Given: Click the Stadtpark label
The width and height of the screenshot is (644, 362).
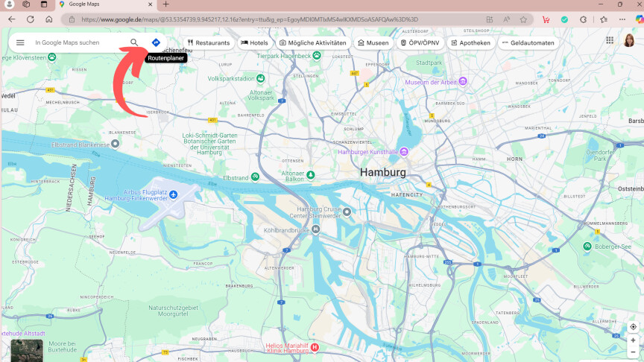Looking at the screenshot, I should 429,63.
